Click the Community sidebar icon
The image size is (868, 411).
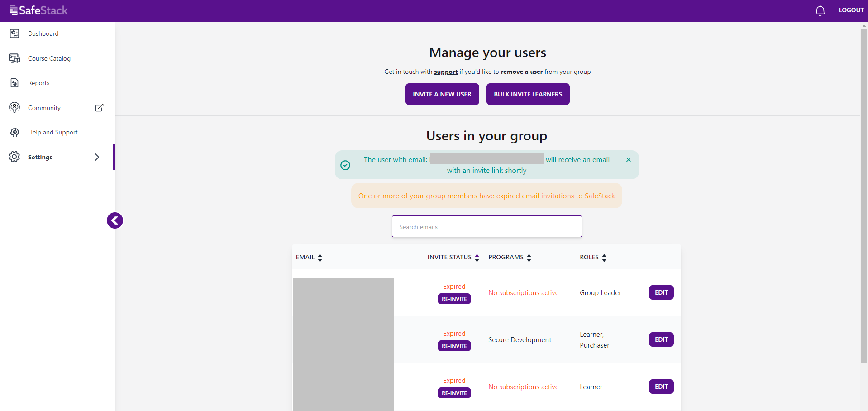(x=14, y=108)
